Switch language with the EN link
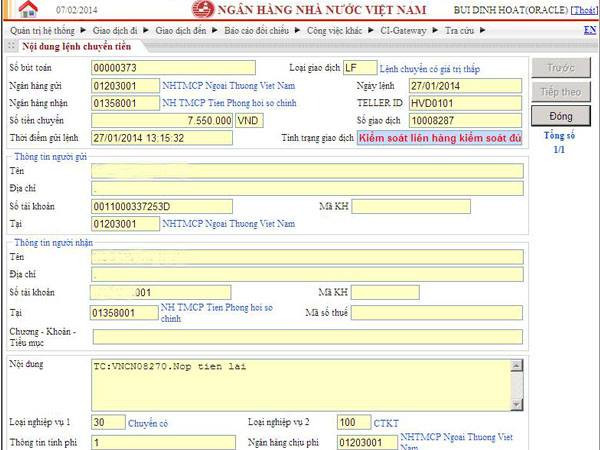600x450 pixels. pos(588,31)
